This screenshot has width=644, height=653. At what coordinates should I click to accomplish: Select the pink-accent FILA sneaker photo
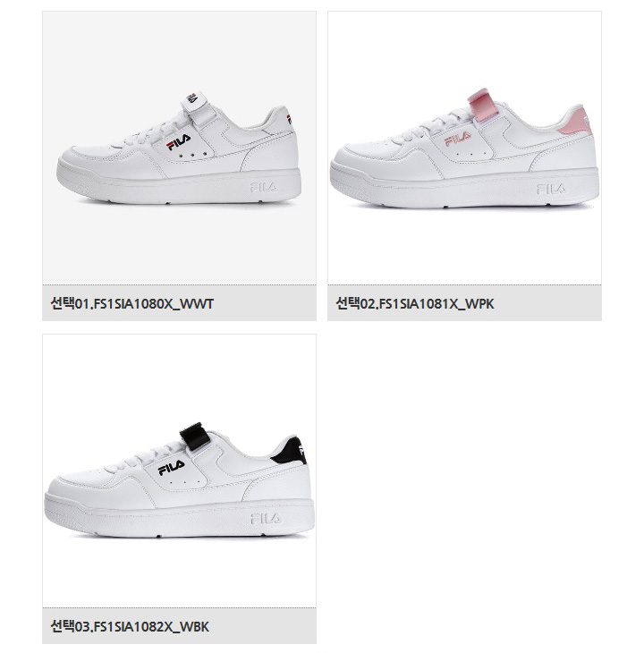(464, 148)
